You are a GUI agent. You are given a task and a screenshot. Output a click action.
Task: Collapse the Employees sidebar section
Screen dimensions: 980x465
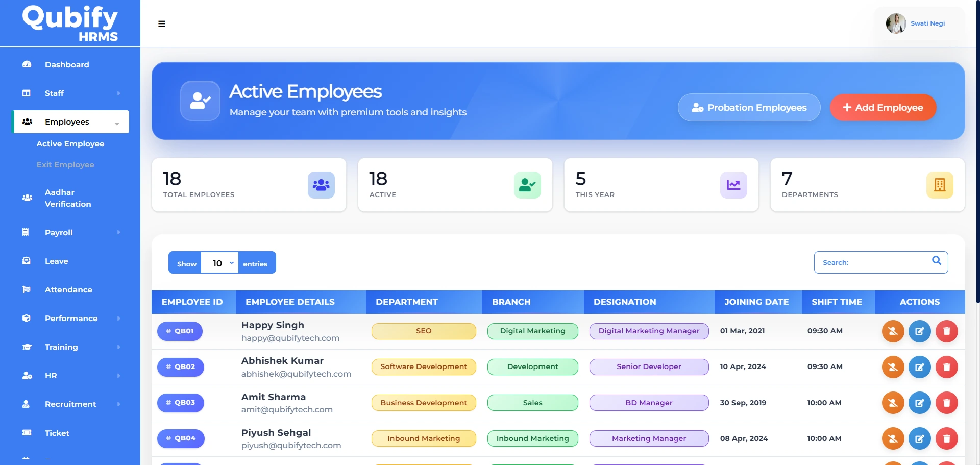pos(71,122)
